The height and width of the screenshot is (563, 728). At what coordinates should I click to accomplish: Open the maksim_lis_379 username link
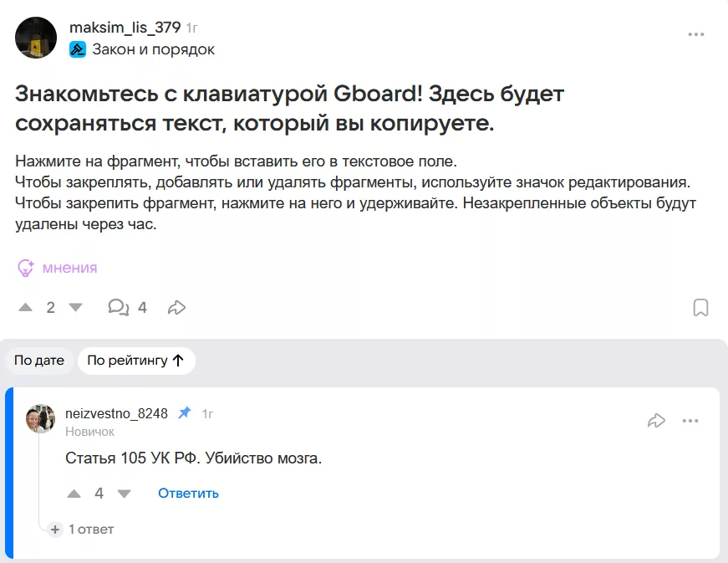point(125,28)
